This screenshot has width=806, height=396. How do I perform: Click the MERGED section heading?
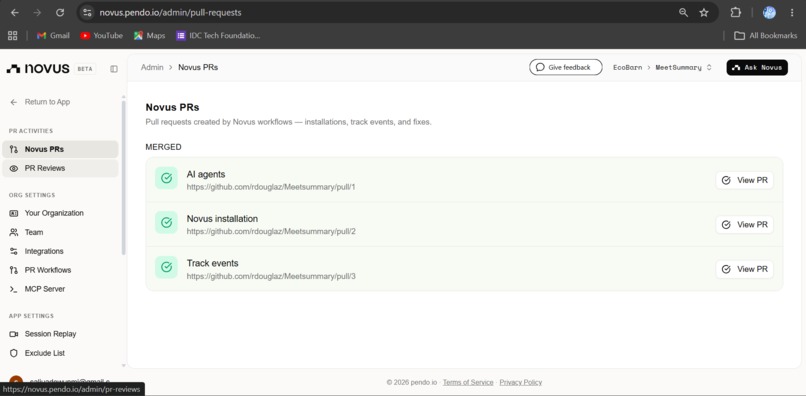coord(163,147)
